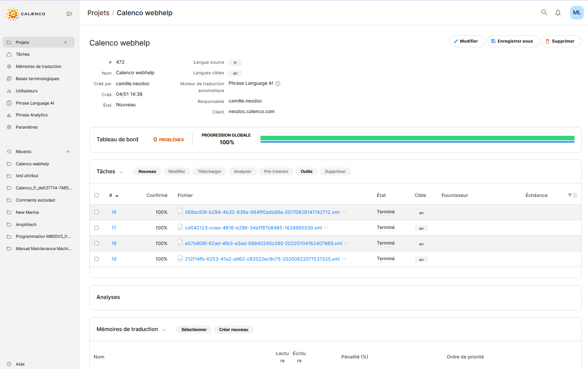Click the XML file icon in row 18
Viewport: 588px width, 369px height.
(180, 243)
